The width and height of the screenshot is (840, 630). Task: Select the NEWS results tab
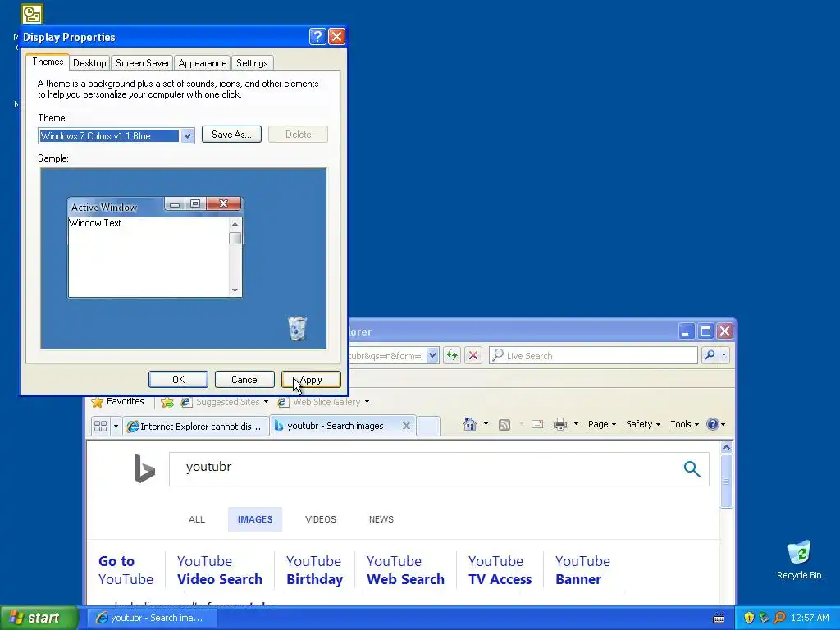click(x=381, y=519)
